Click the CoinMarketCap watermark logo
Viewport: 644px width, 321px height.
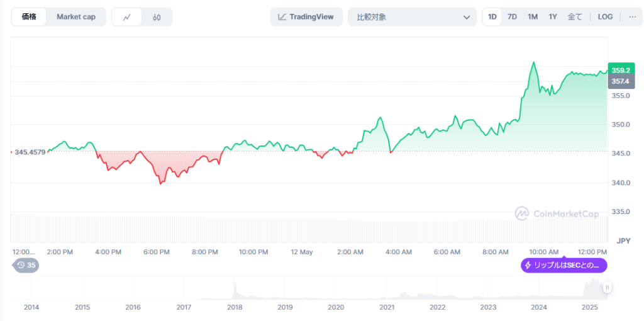coord(521,214)
